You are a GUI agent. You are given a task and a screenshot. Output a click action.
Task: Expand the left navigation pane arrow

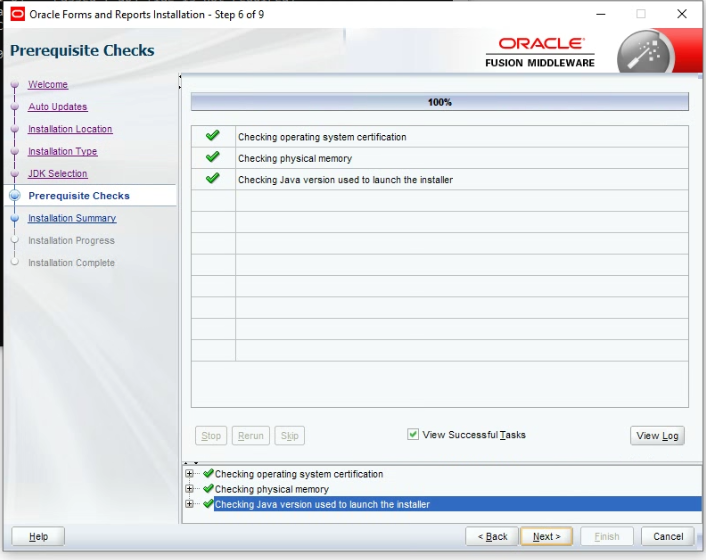180,87
